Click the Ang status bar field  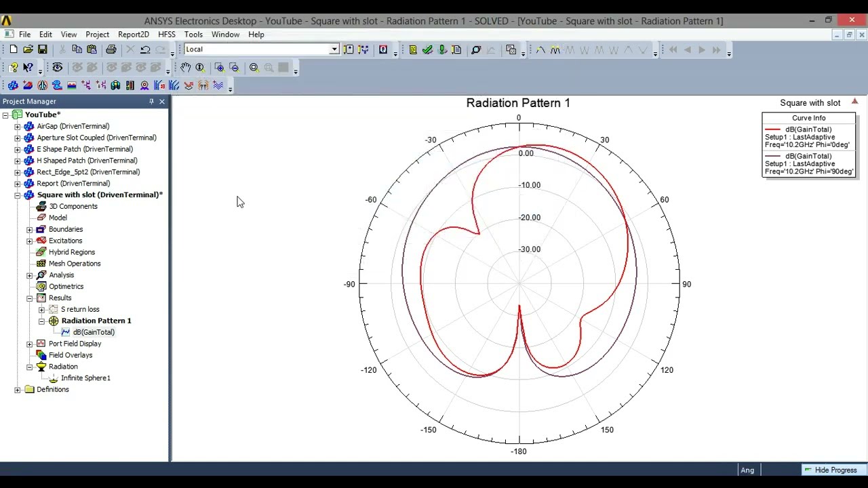point(747,470)
